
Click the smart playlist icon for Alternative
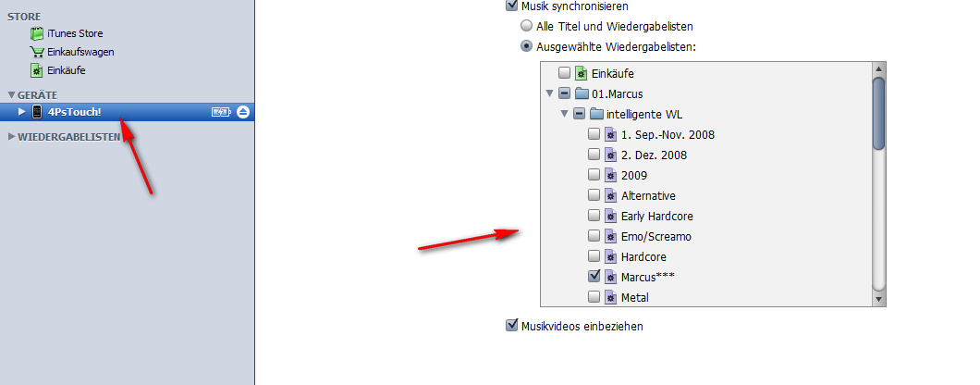click(x=610, y=196)
